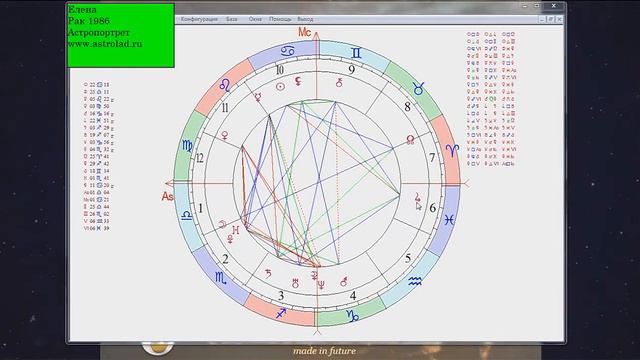
Task: Select the Pisces zodiac sign glyph
Action: point(449,220)
